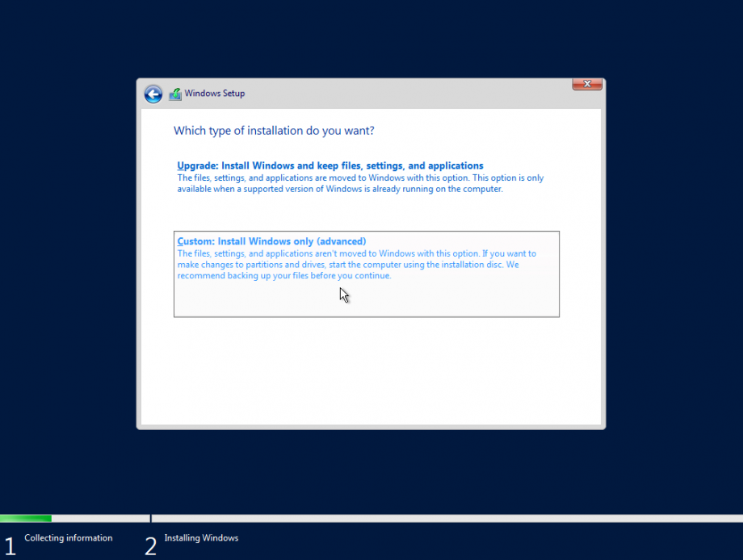This screenshot has width=743, height=560.
Task: Click the Collecting information step label
Action: pos(68,538)
